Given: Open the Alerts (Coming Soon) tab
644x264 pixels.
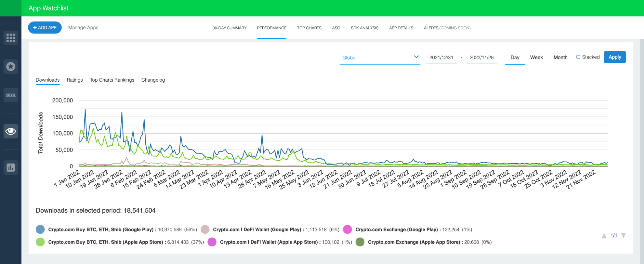Looking at the screenshot, I should [x=447, y=28].
